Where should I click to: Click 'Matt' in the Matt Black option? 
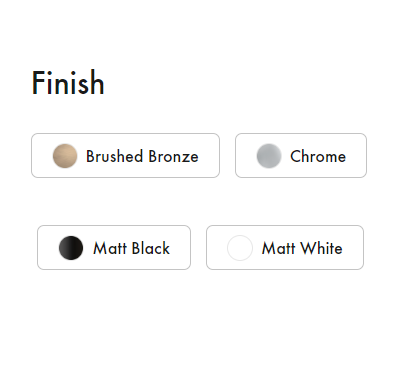point(110,248)
